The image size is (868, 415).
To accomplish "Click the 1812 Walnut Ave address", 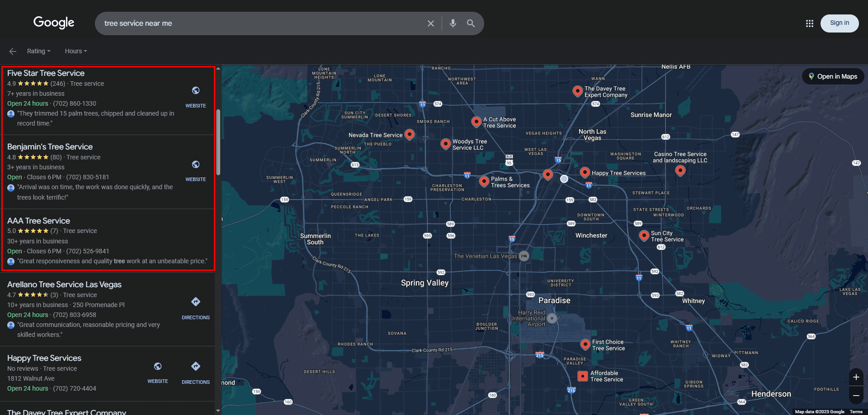I will 31,378.
